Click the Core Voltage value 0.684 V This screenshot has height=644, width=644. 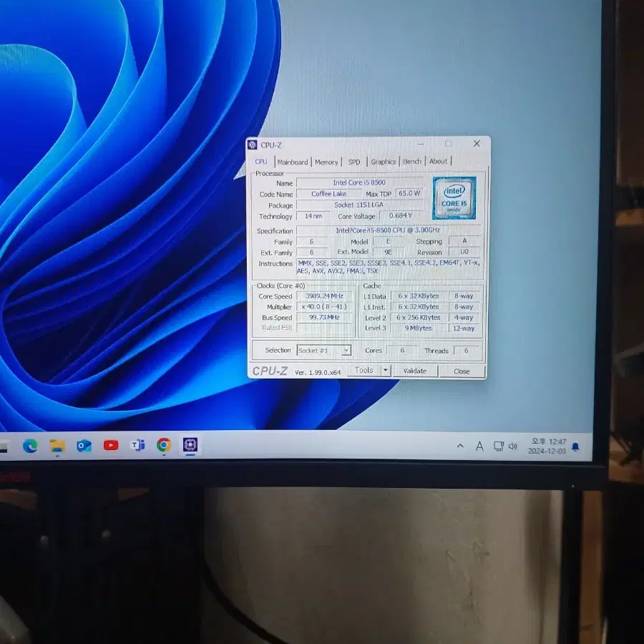tap(401, 215)
